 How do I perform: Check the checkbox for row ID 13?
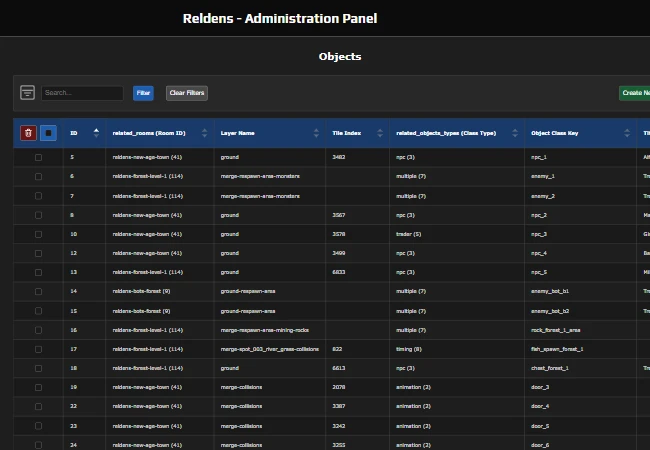tap(39, 272)
